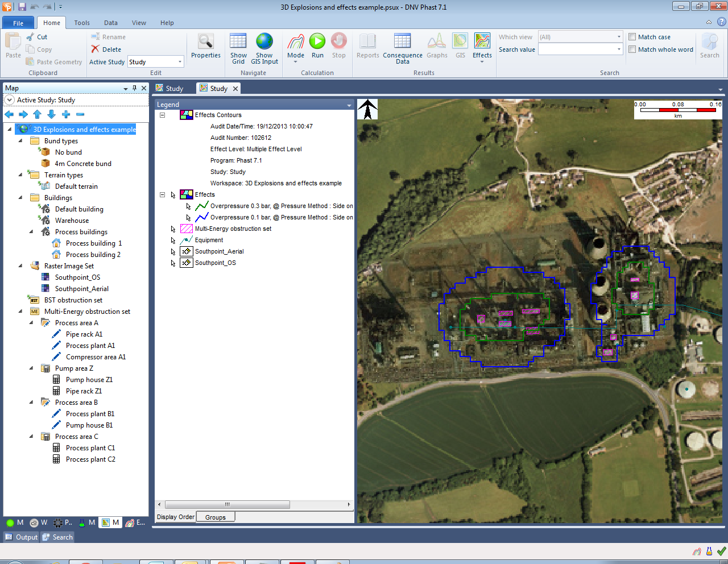Click the Cut scissors command
The width and height of the screenshot is (728, 564).
(x=37, y=37)
